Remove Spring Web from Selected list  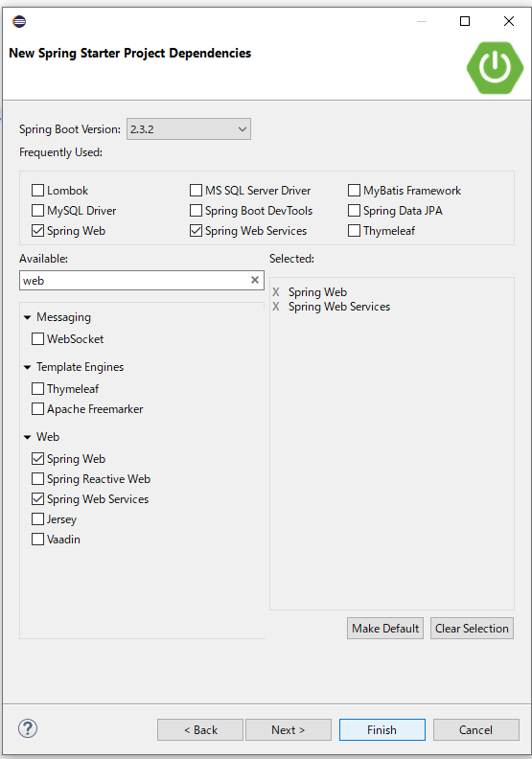pyautogui.click(x=276, y=292)
